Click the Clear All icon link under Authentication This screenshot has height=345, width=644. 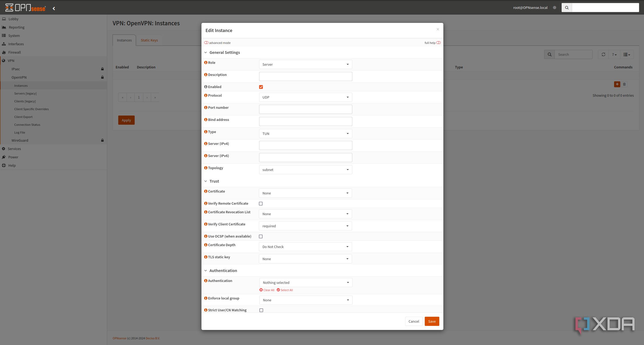(x=267, y=290)
